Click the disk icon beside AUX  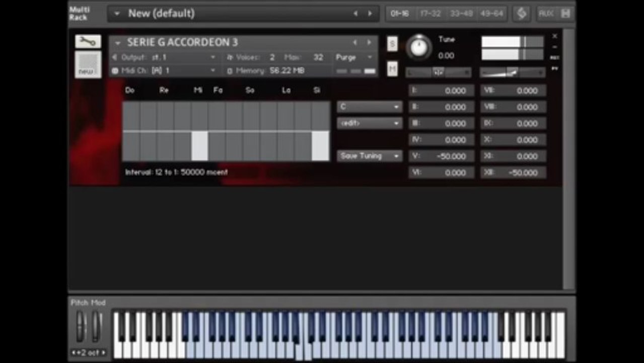click(x=565, y=14)
